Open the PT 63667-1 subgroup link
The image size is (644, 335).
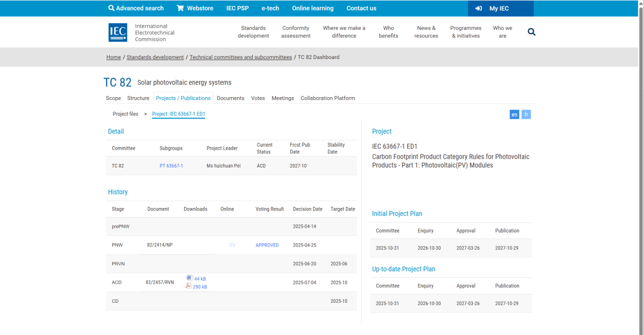coord(171,166)
